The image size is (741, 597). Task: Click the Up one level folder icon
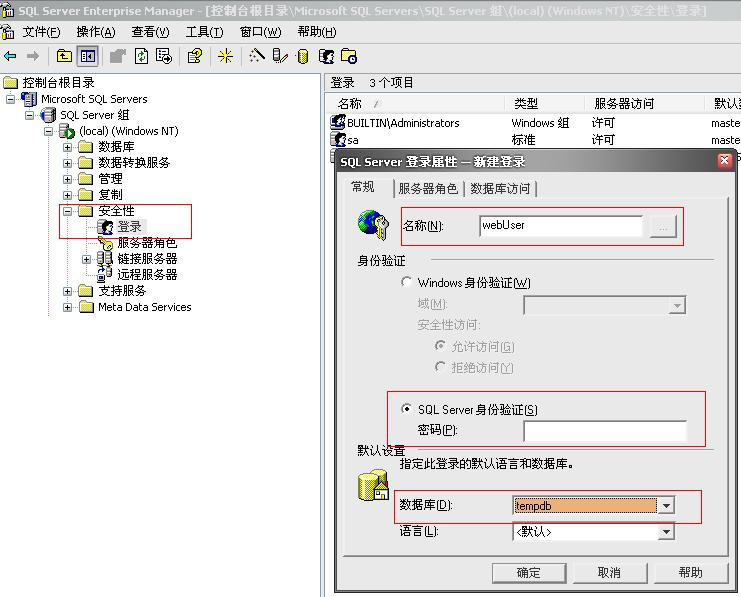pos(64,56)
